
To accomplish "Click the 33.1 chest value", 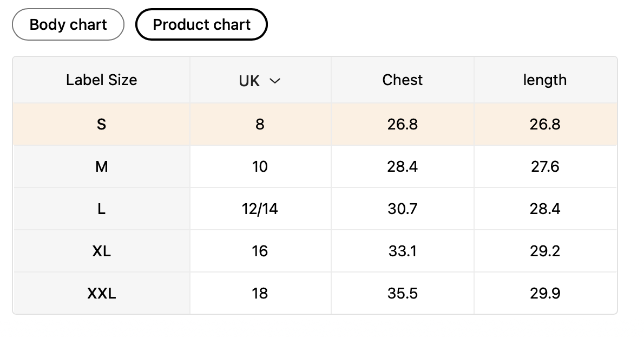I will [402, 251].
